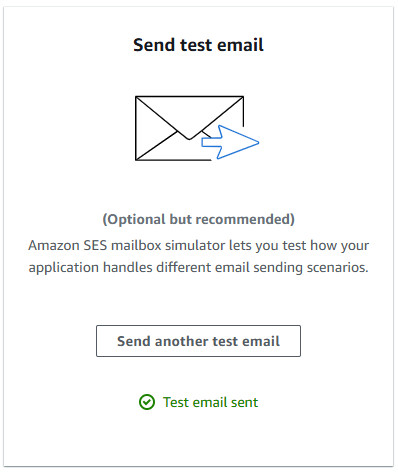398x472 pixels.
Task: Click the "(Optional but recommended)" label
Action: [198, 219]
